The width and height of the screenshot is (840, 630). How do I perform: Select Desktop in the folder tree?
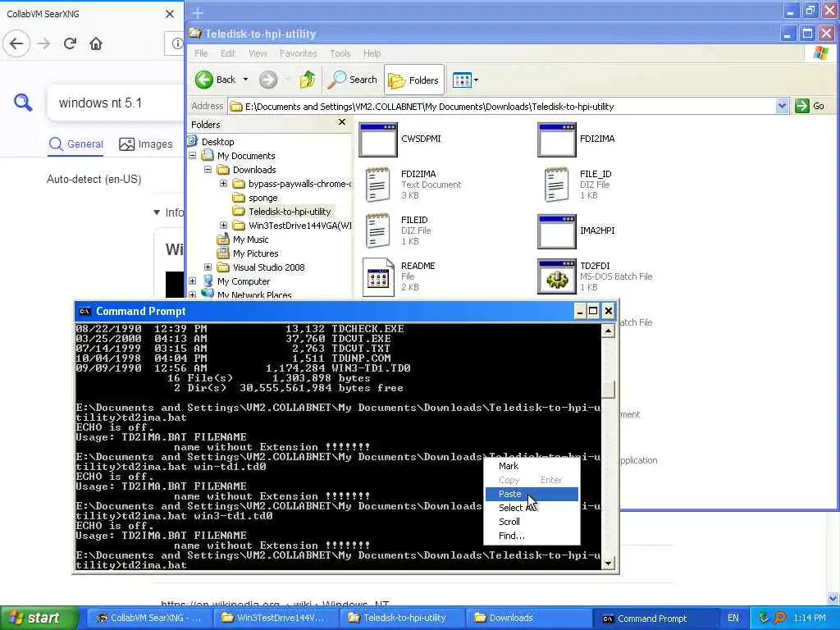tap(217, 142)
